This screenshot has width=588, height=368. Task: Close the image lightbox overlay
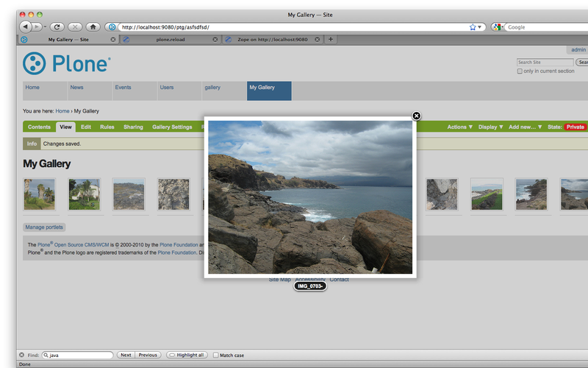click(x=416, y=116)
